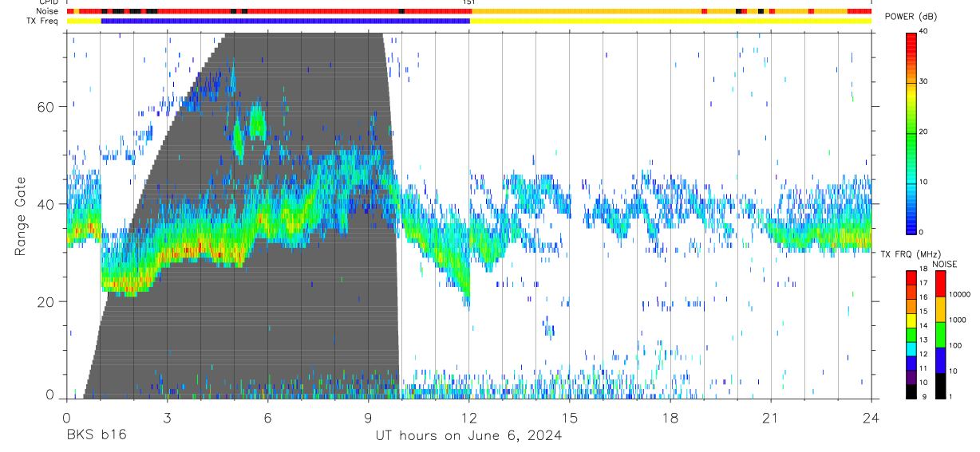This screenshot has width=980, height=452.
Task: Click the blue swatch of the noise legend
Action: pos(940,360)
